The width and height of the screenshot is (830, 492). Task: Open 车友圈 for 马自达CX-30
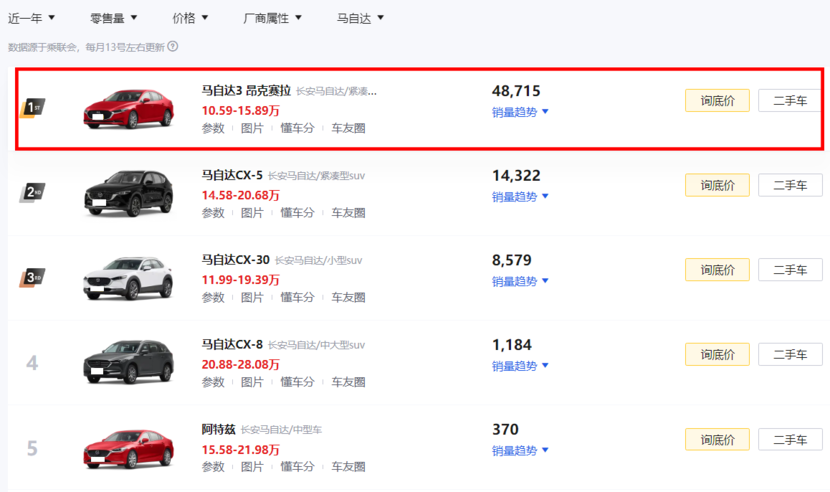[348, 298]
